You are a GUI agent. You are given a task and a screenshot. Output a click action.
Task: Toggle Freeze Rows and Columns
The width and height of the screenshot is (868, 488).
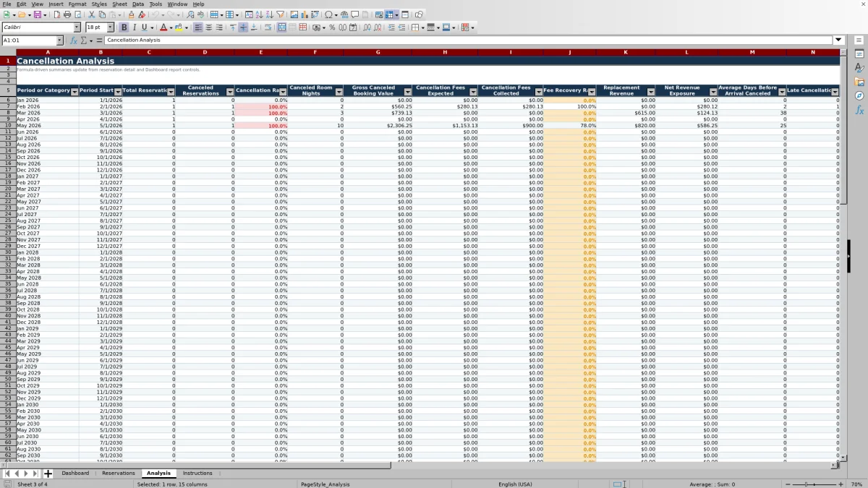coord(389,14)
